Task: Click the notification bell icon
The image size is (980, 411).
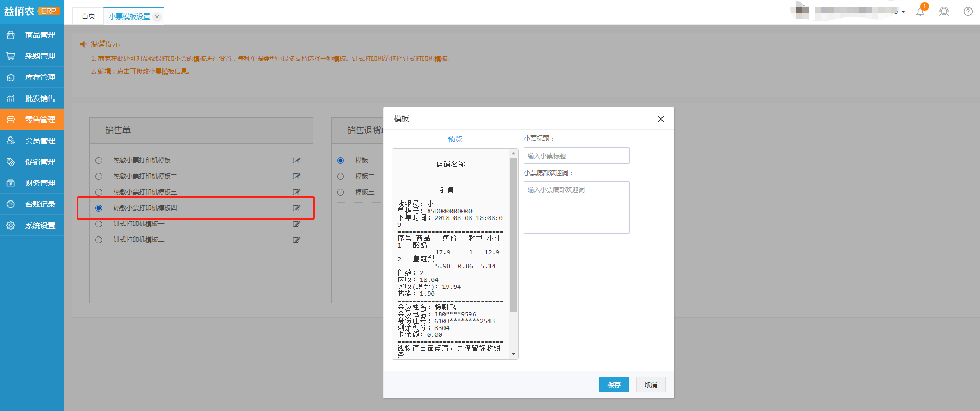Action: click(920, 12)
